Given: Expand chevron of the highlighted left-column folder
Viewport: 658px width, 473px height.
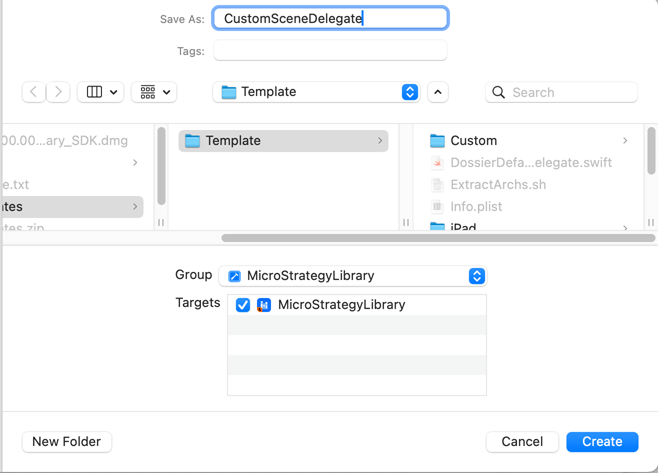Looking at the screenshot, I should tap(135, 206).
